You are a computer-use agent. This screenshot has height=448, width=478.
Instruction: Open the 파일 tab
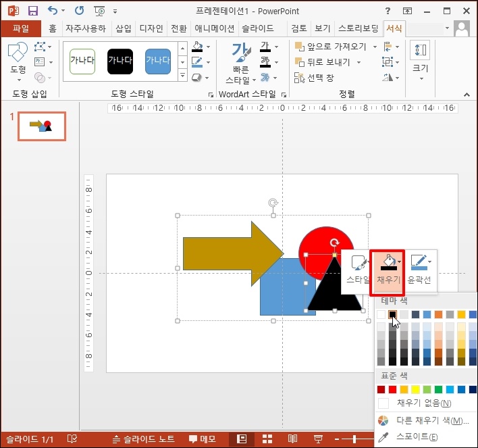21,28
